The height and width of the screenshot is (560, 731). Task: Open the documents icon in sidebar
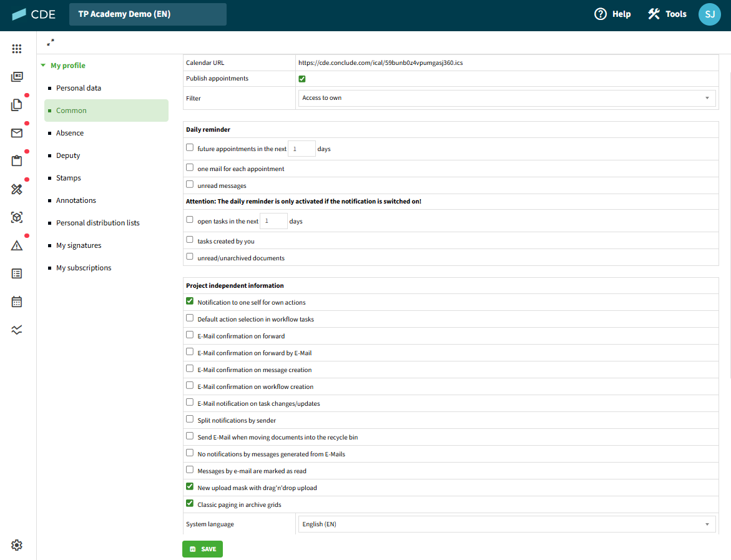pyautogui.click(x=17, y=105)
